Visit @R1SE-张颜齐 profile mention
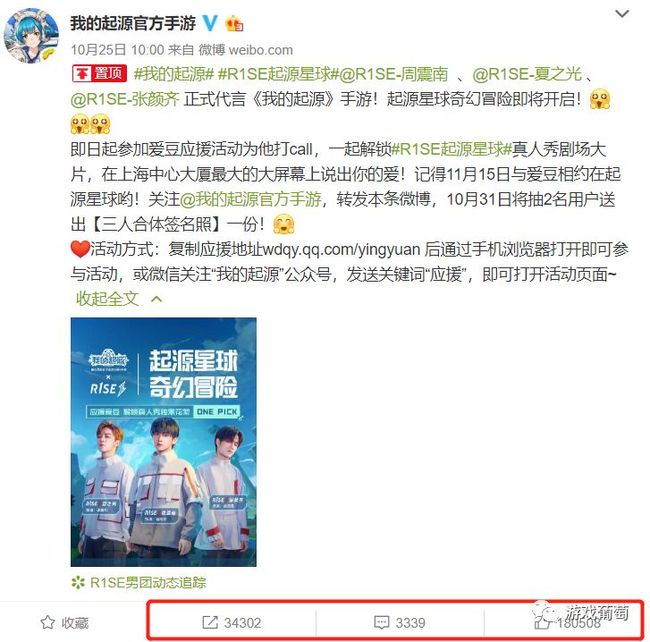The height and width of the screenshot is (642, 650). (125, 99)
